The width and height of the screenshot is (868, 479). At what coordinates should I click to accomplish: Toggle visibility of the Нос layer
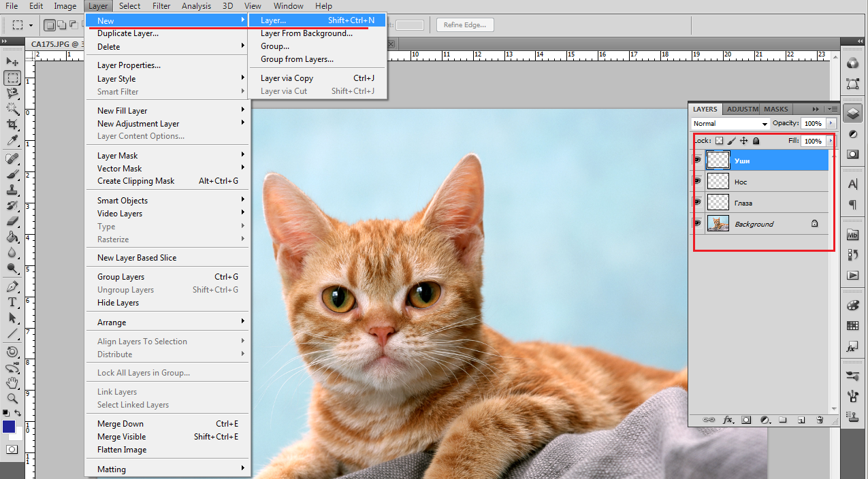click(697, 181)
